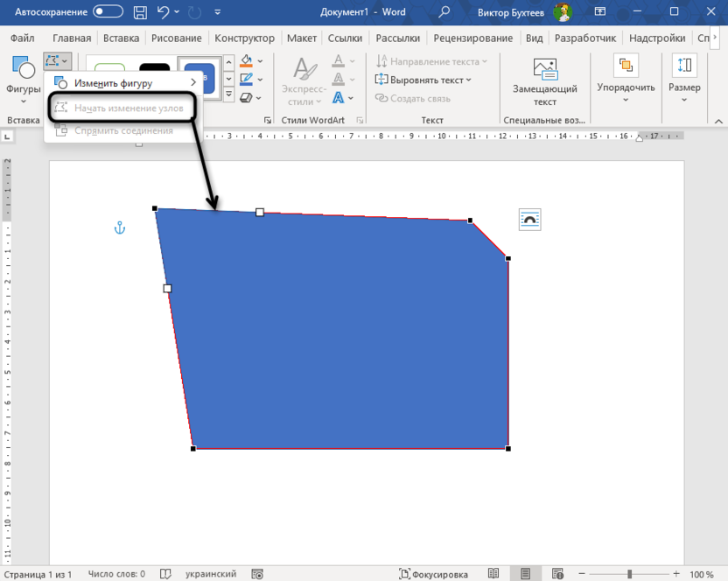
Task: Open the search magnifier icon
Action: pos(444,12)
